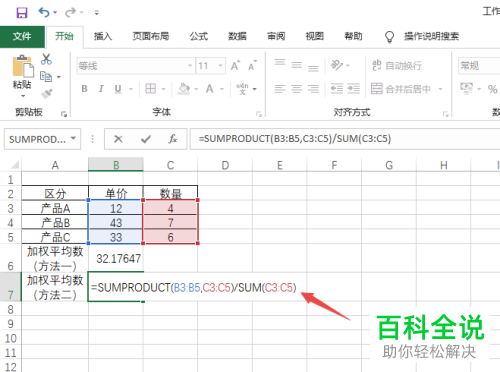The width and height of the screenshot is (500, 372).
Task: Apply font color A
Action: tap(209, 89)
